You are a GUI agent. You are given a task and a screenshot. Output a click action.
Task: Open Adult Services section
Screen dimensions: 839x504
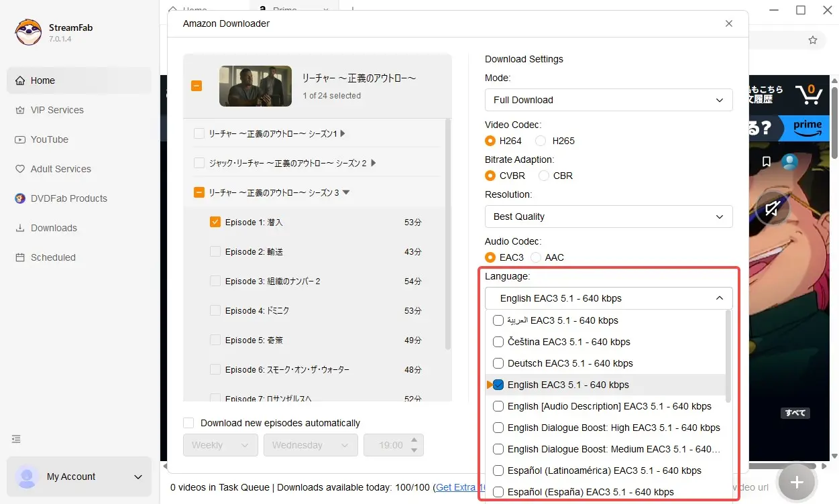click(x=79, y=169)
